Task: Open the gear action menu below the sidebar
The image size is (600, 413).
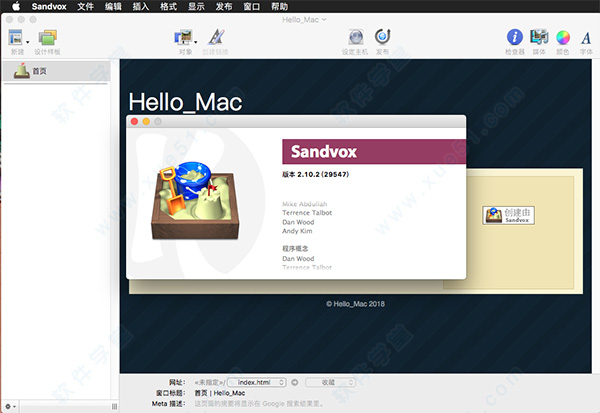Action: [x=10, y=406]
